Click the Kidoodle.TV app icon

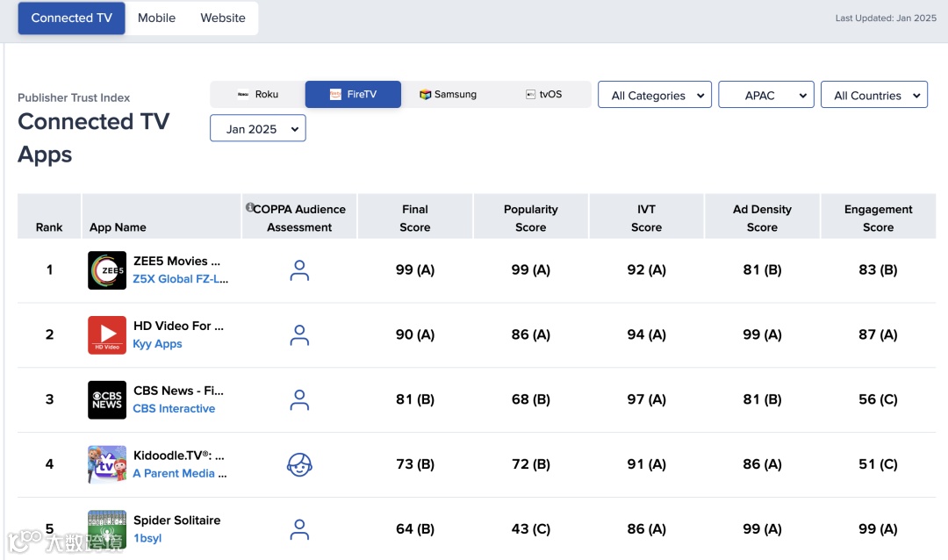click(x=107, y=464)
